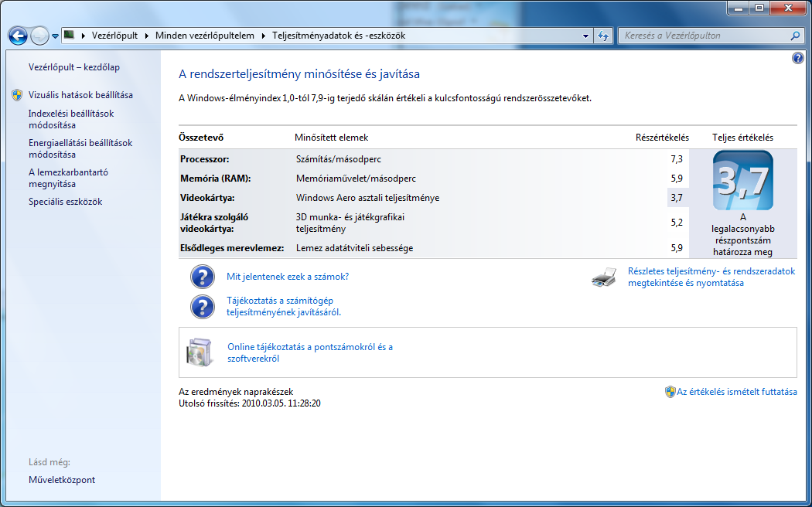This screenshot has height=507, width=812.
Task: Click the address bar refresh button
Action: pos(603,36)
